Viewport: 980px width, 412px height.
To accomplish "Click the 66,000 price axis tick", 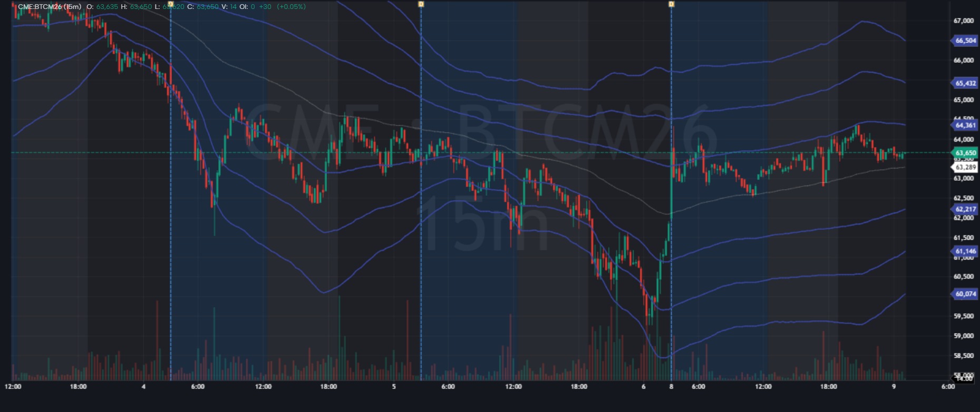I will pos(964,61).
